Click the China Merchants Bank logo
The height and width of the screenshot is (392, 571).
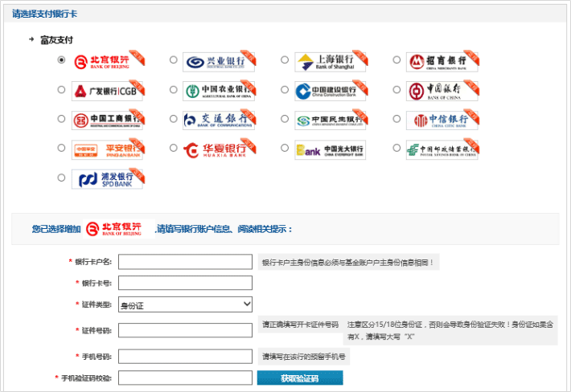[x=442, y=61]
